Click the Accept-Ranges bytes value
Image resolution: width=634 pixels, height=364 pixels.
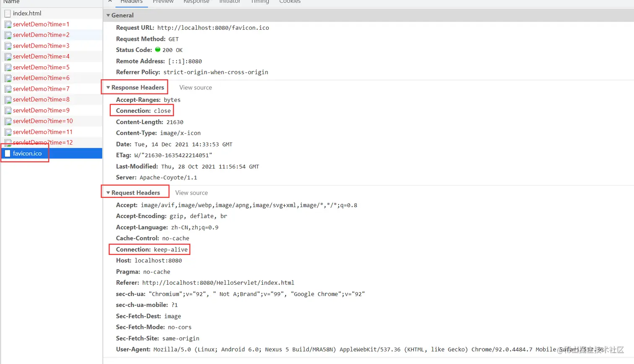172,100
